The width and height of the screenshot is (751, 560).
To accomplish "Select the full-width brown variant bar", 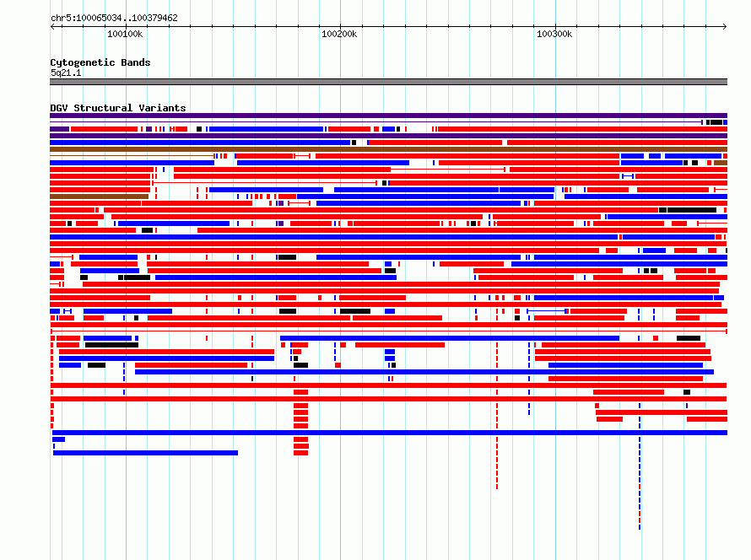I will (x=388, y=149).
